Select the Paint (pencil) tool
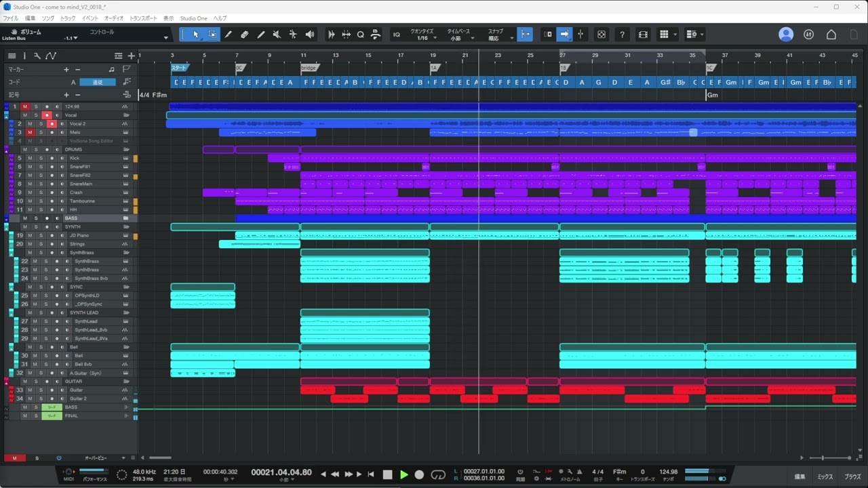The width and height of the screenshot is (868, 488). [x=261, y=35]
